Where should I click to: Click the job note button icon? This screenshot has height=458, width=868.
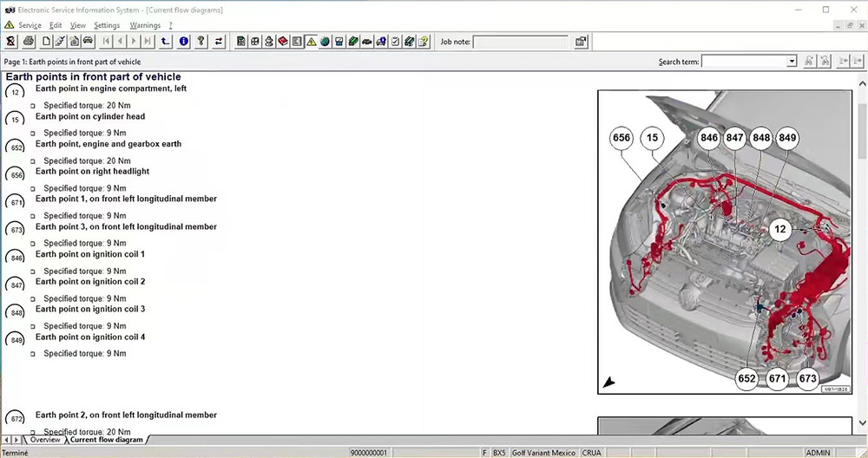[581, 42]
